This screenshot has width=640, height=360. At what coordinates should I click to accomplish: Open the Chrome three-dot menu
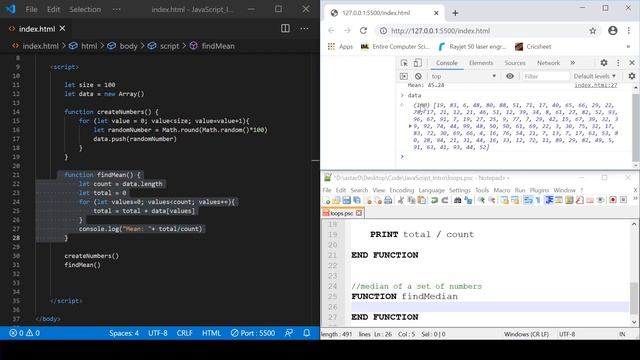tap(629, 31)
